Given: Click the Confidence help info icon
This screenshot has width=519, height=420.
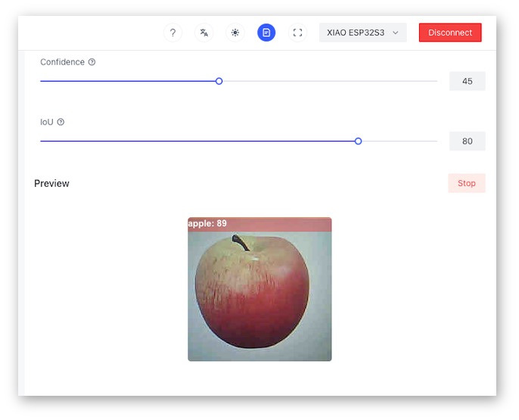Looking at the screenshot, I should [92, 62].
